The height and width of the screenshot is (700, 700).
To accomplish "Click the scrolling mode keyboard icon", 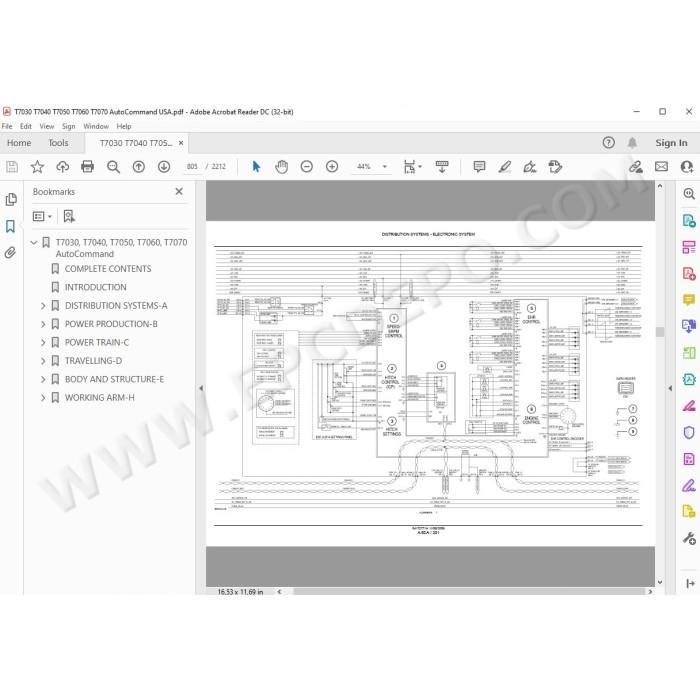I will coord(442,167).
